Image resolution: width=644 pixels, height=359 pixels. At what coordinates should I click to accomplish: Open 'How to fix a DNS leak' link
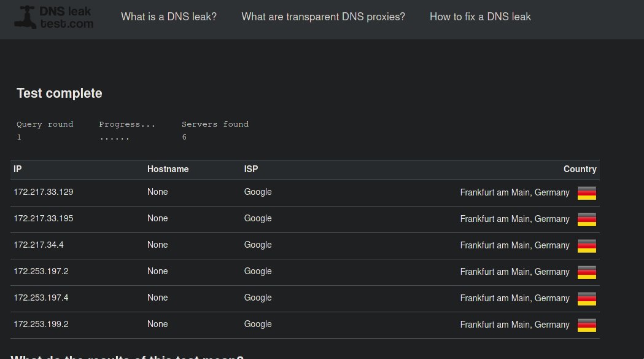480,17
